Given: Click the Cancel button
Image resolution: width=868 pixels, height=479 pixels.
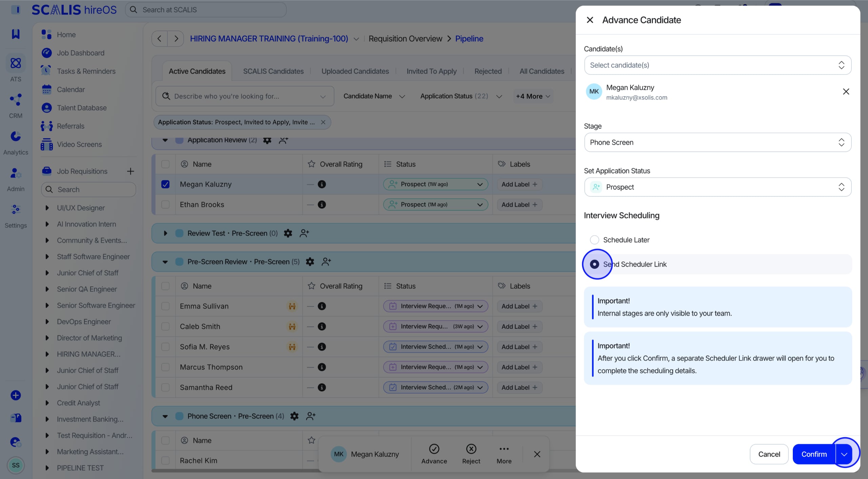Looking at the screenshot, I should [x=769, y=454].
